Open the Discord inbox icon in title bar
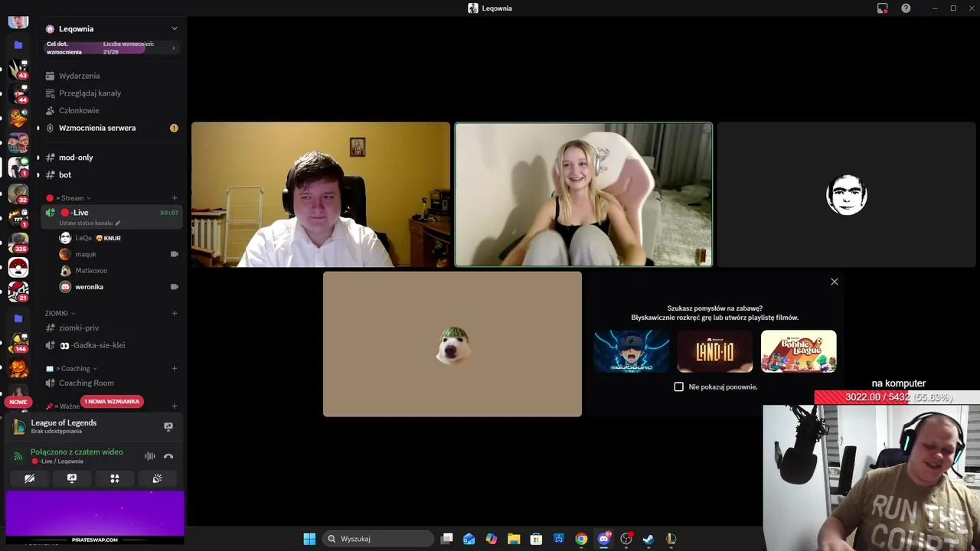This screenshot has height=551, width=980. coord(883,8)
